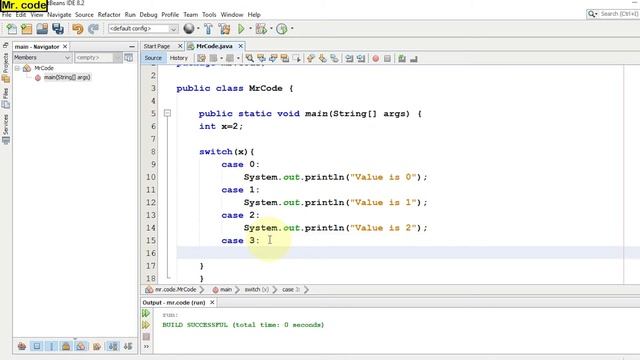Select main(String[] args) in Navigator tree
Image resolution: width=640 pixels, height=360 pixels.
coord(67,77)
